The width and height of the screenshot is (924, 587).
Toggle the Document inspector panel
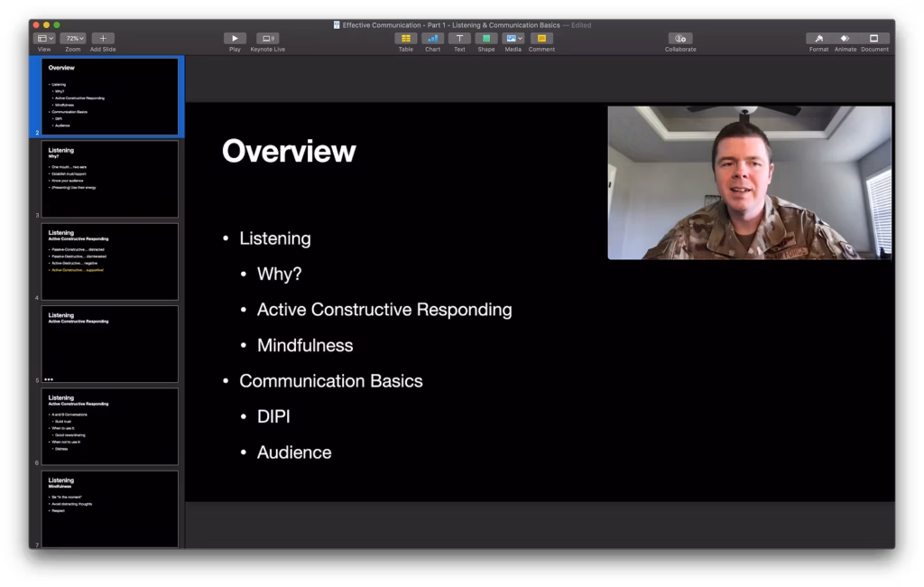point(873,39)
